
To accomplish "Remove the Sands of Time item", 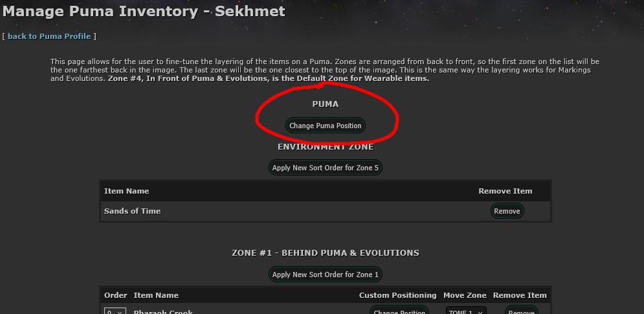I will click(507, 211).
